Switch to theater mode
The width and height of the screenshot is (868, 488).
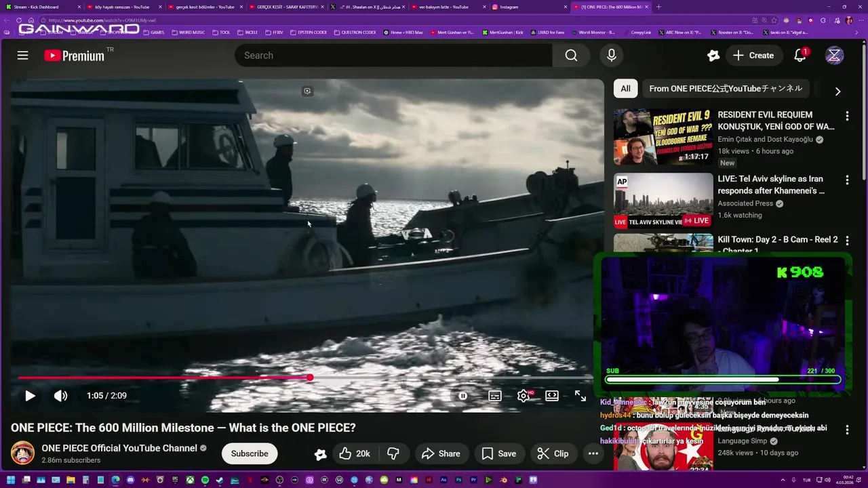552,396
